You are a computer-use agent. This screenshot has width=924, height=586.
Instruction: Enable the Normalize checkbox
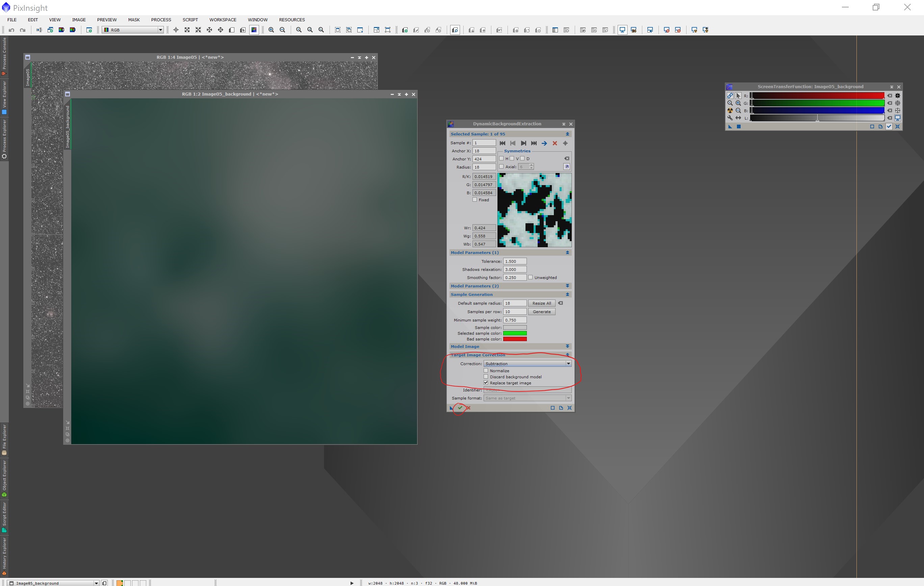486,370
